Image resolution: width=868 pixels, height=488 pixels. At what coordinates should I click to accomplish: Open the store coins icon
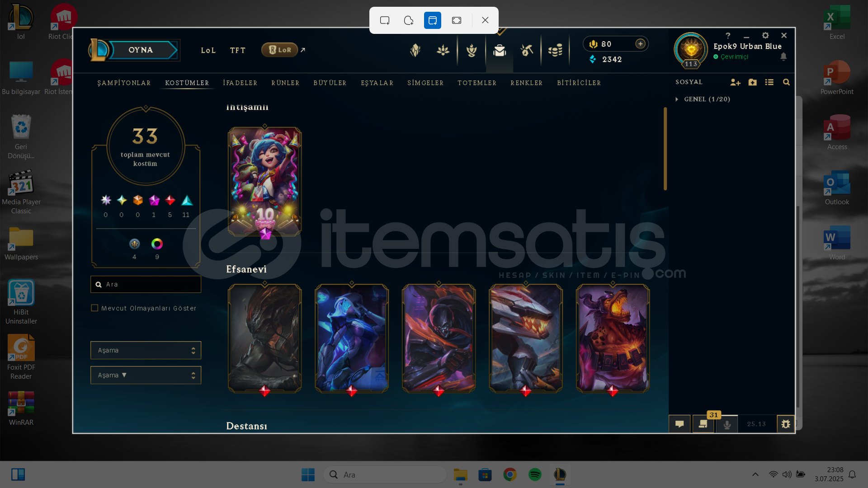[555, 50]
